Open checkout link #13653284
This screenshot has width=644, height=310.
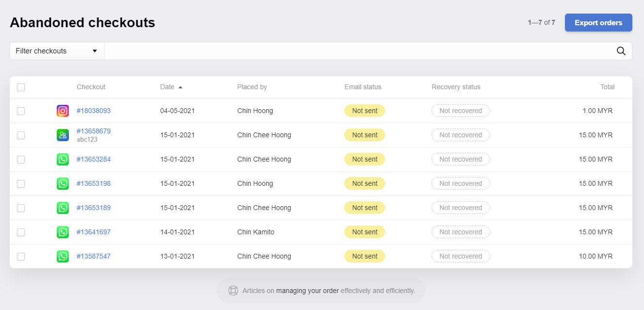pyautogui.click(x=94, y=159)
